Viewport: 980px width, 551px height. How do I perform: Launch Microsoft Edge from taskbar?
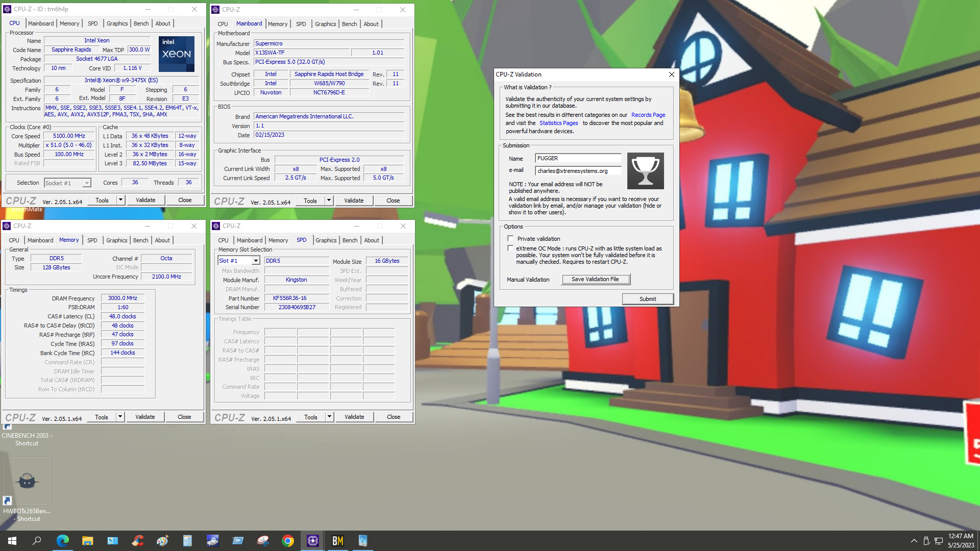[63, 541]
